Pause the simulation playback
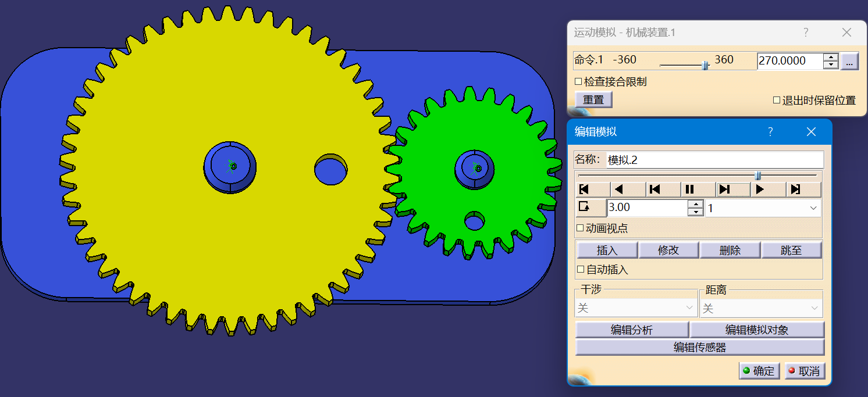The height and width of the screenshot is (397, 868). point(689,189)
